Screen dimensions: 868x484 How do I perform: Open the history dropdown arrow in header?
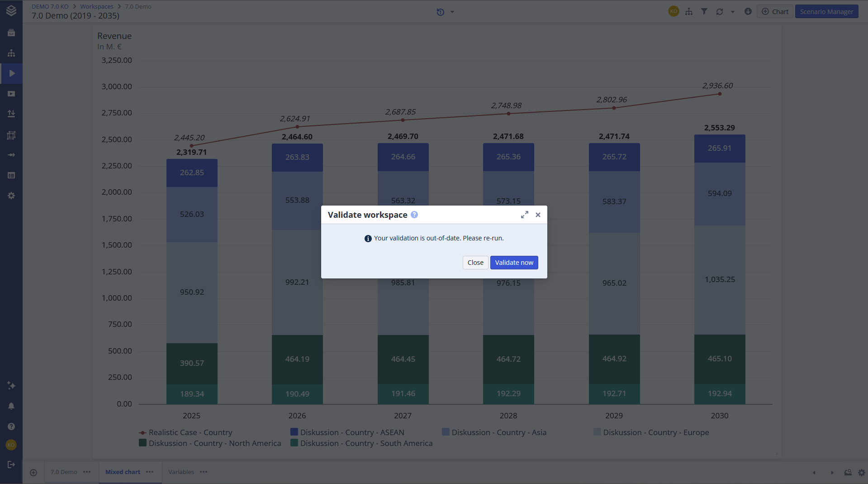coord(452,12)
